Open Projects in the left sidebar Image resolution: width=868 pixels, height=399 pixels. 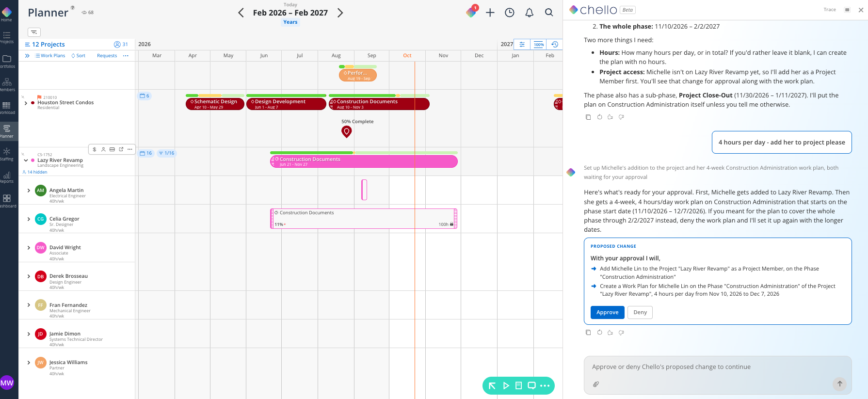click(7, 37)
